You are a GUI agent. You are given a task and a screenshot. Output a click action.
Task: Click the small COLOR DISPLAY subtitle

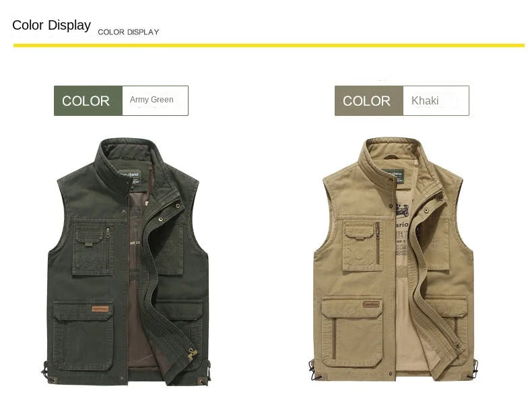pos(128,32)
